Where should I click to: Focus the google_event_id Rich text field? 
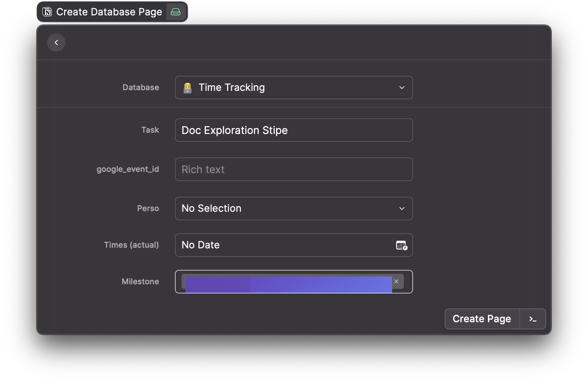point(294,169)
